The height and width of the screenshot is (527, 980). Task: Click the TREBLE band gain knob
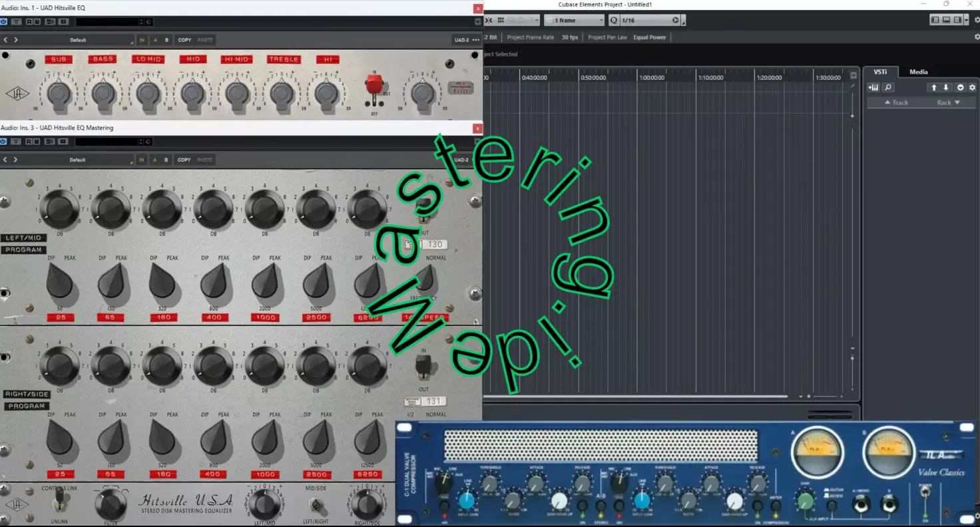click(282, 95)
